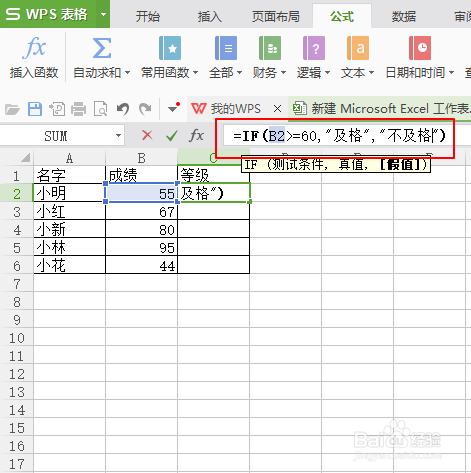The image size is (471, 473).
Task: Close the 我的WPS tab
Action: (x=277, y=109)
